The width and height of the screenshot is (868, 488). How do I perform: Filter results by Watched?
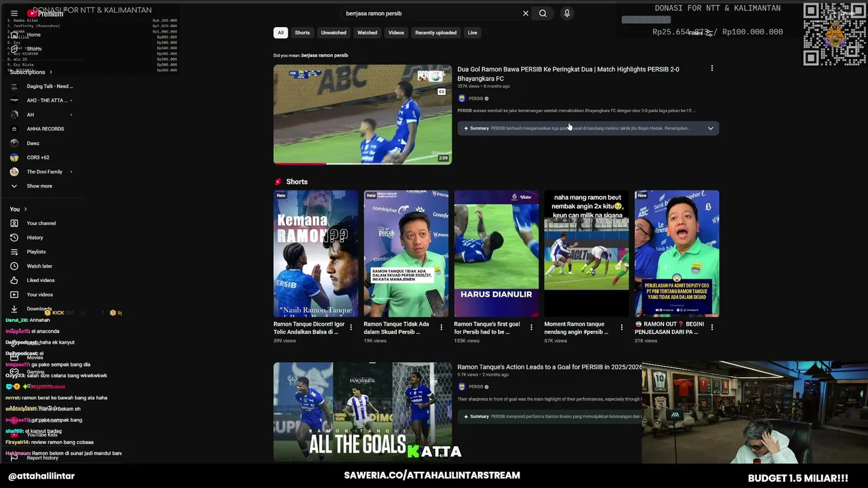point(367,33)
